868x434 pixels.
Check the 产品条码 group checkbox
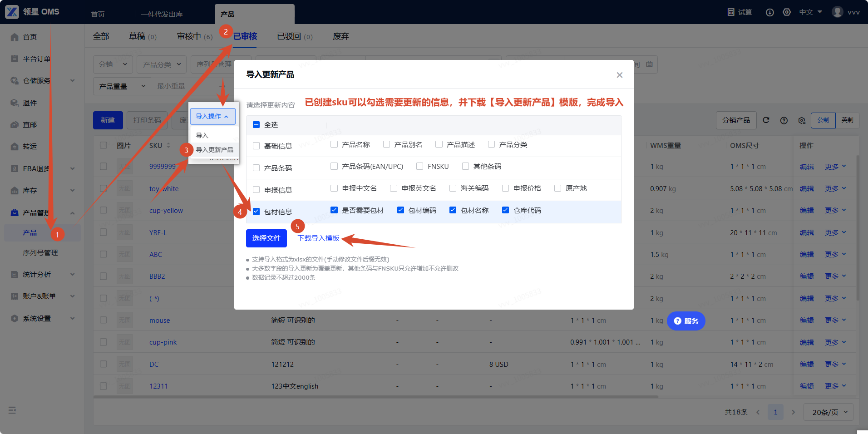(256, 168)
